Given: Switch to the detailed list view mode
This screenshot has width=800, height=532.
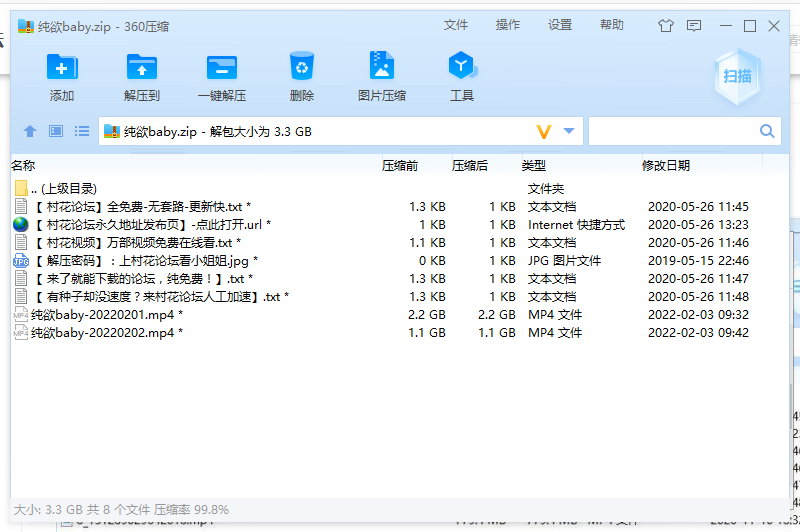Looking at the screenshot, I should pyautogui.click(x=82, y=131).
